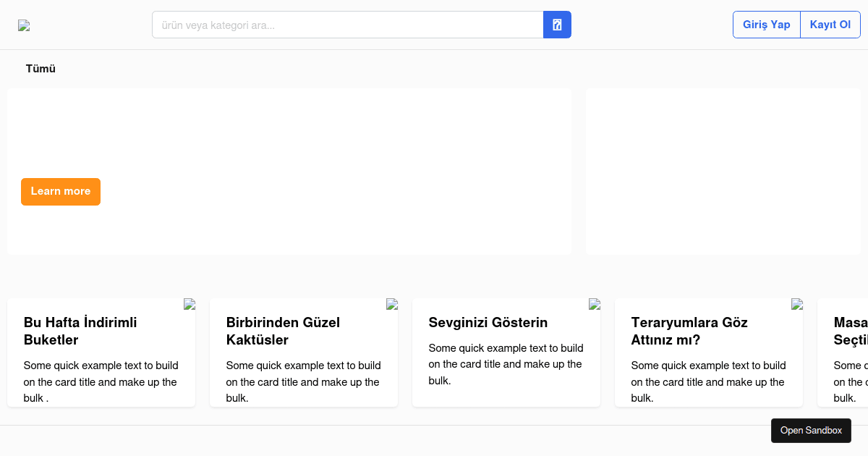Select the Tümü category tab
This screenshot has width=868, height=456.
(41, 69)
